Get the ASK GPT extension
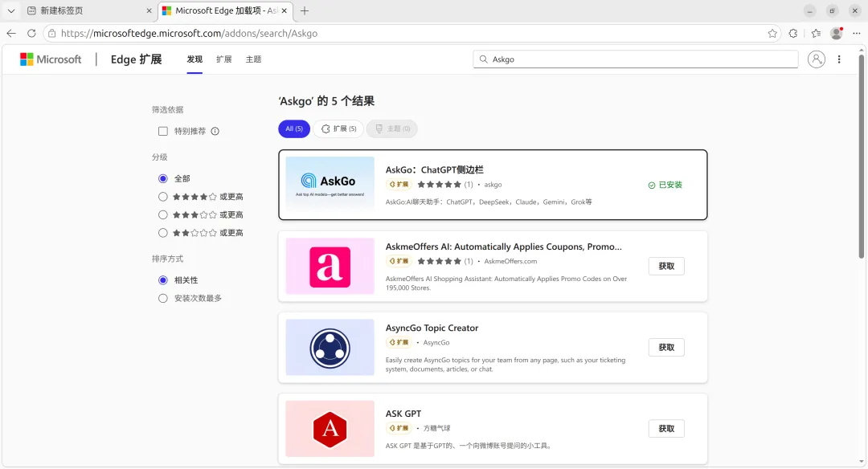Image resolution: width=868 pixels, height=469 pixels. [666, 429]
